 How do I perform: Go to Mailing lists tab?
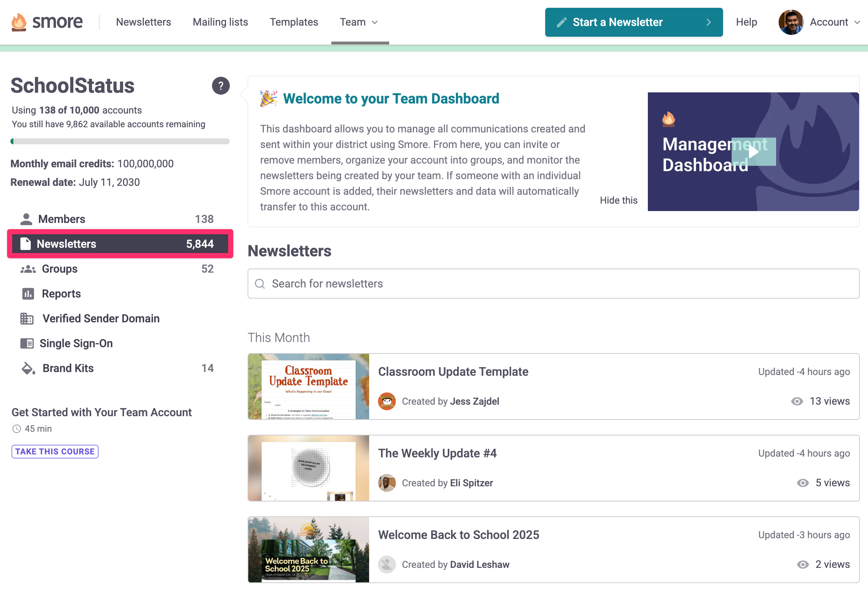click(221, 22)
